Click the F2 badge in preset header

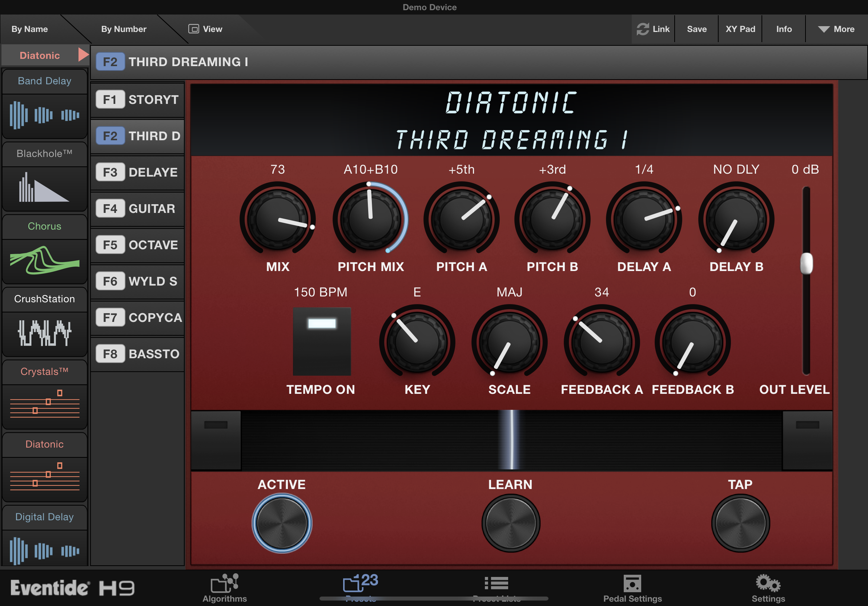click(x=110, y=62)
